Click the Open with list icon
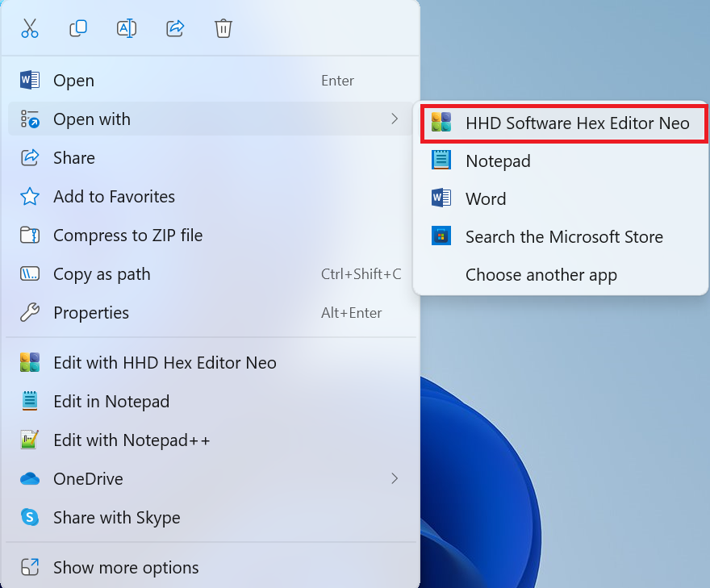710x588 pixels. [30, 119]
